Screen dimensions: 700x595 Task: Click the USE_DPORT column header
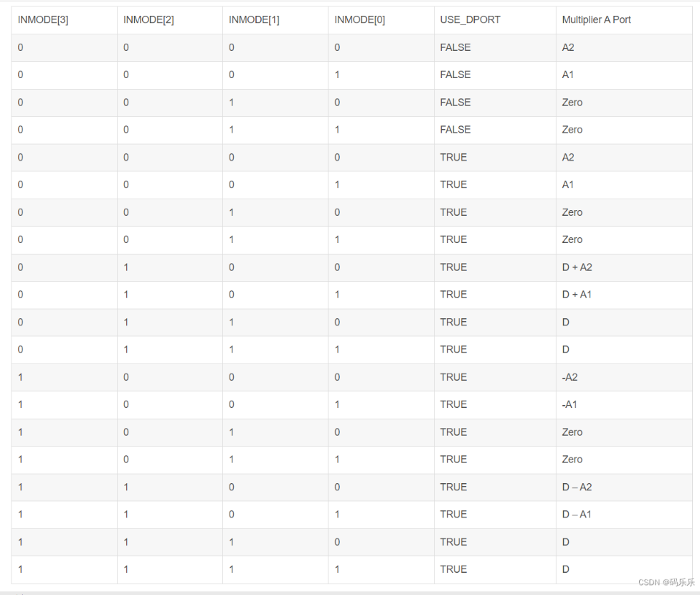click(470, 19)
